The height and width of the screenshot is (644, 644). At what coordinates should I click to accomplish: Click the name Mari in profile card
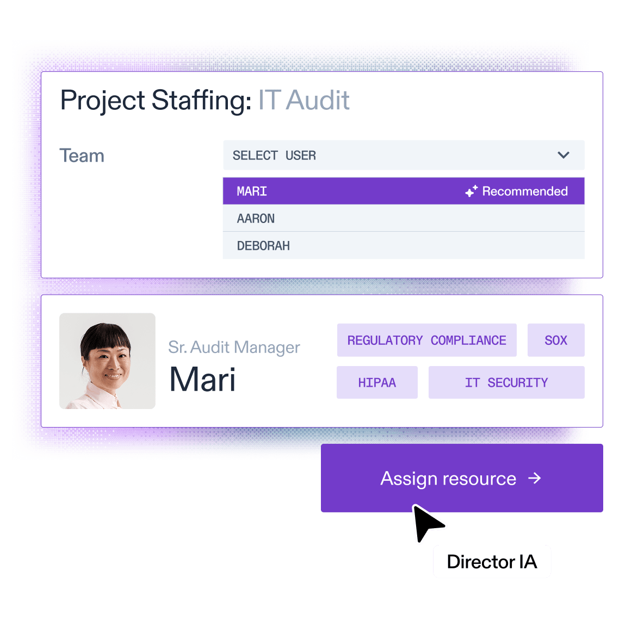202,380
